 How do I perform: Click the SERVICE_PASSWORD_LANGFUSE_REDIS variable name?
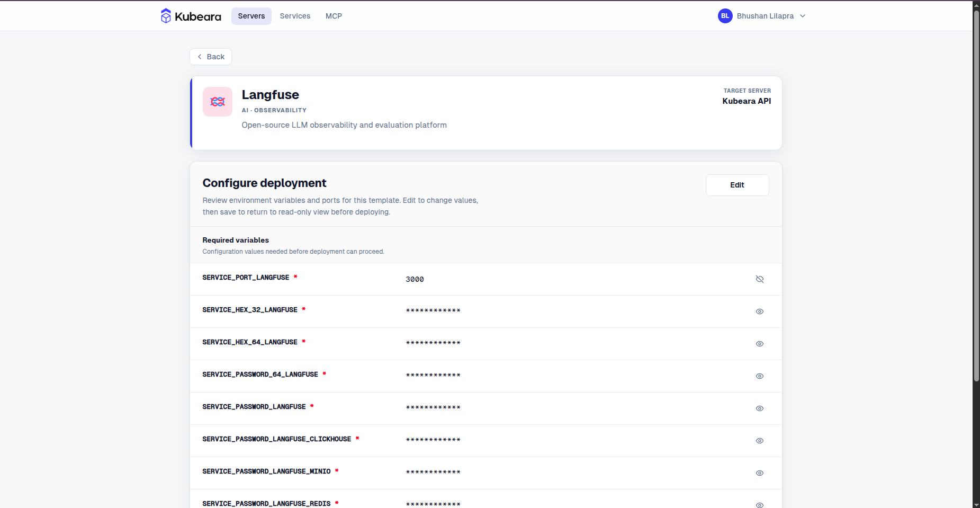pos(266,504)
